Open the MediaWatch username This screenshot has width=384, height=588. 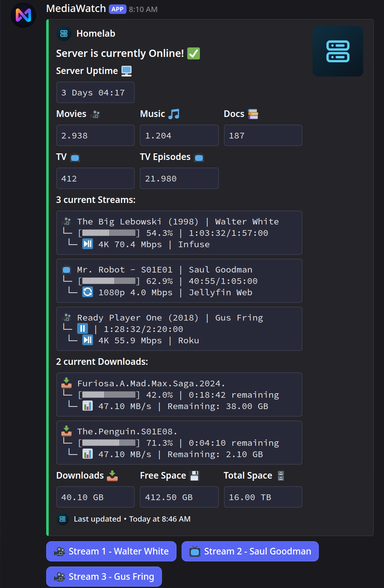click(x=76, y=9)
